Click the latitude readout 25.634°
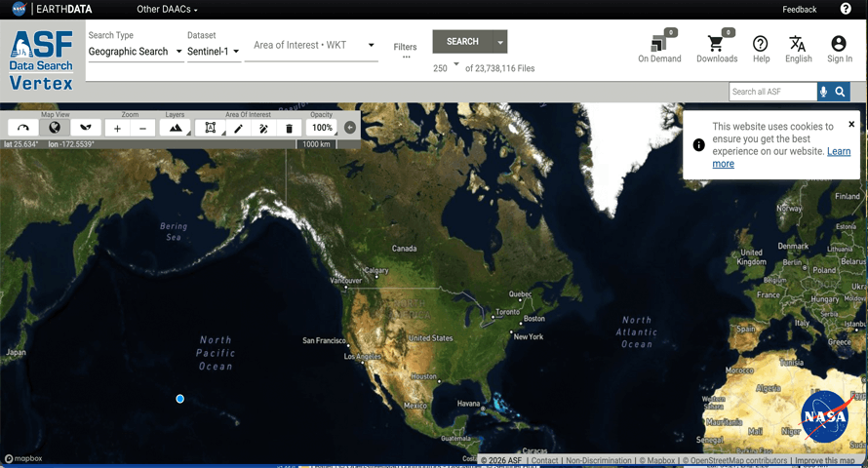The image size is (868, 468). [x=21, y=144]
